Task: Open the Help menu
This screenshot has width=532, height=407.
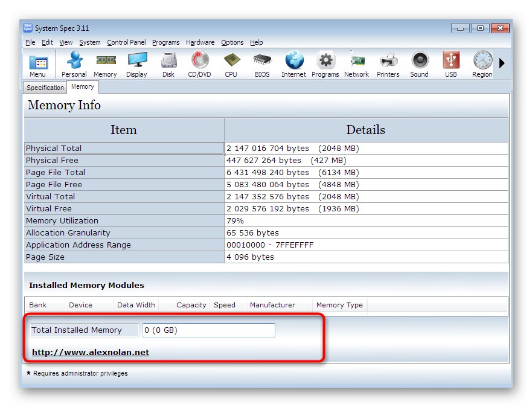Action: pos(257,42)
